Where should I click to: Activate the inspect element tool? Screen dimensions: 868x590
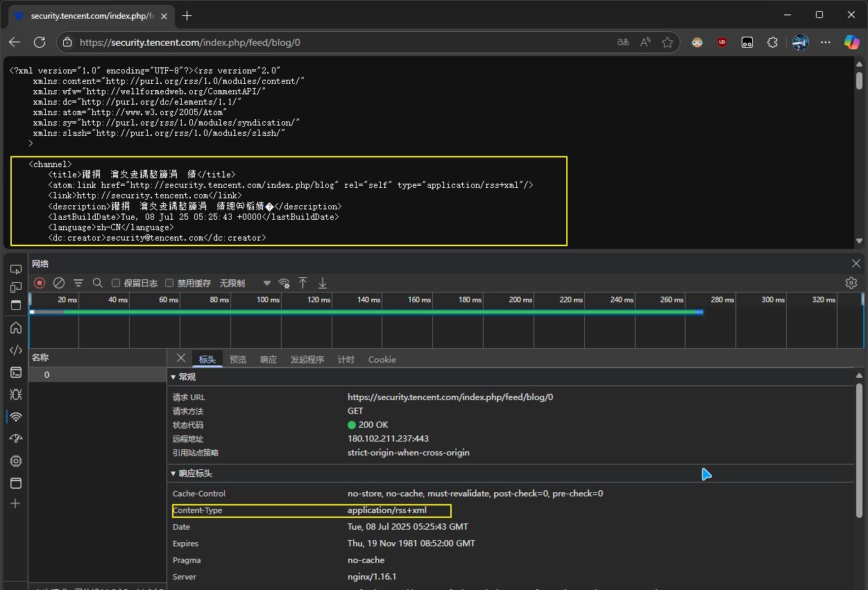point(16,269)
